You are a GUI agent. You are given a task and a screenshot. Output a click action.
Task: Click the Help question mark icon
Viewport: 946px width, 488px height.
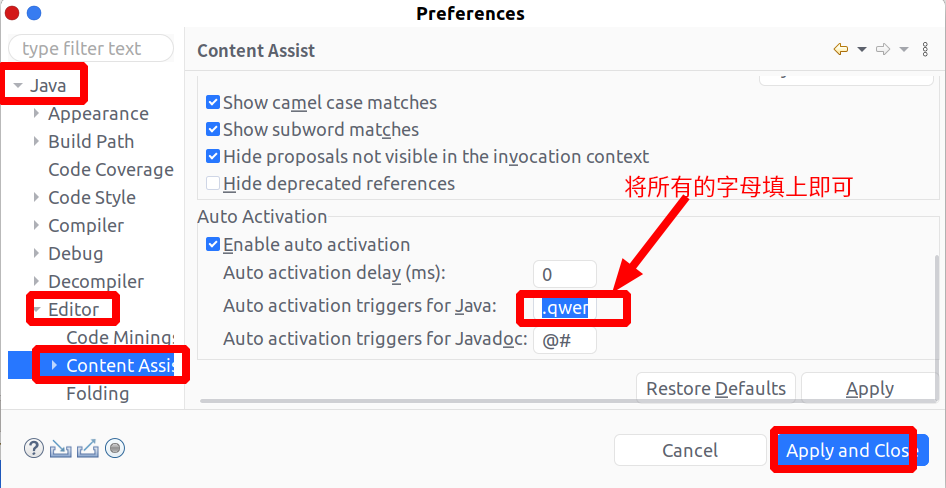click(34, 449)
